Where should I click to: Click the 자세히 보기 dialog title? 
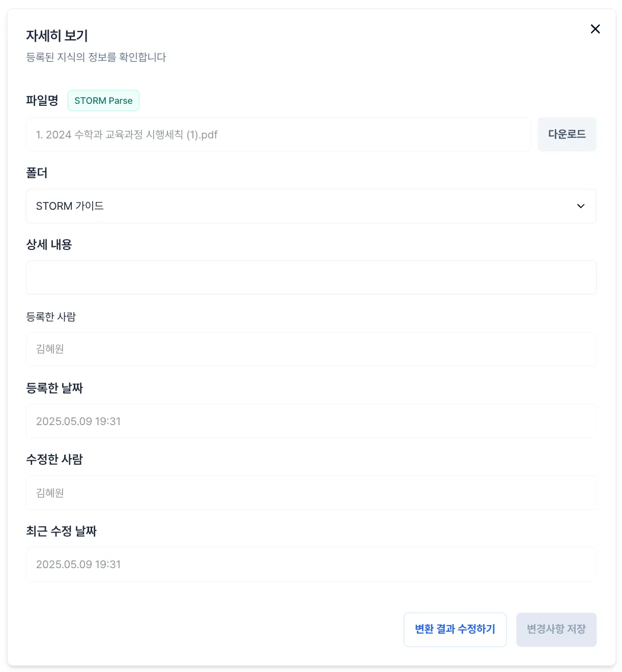click(x=57, y=36)
